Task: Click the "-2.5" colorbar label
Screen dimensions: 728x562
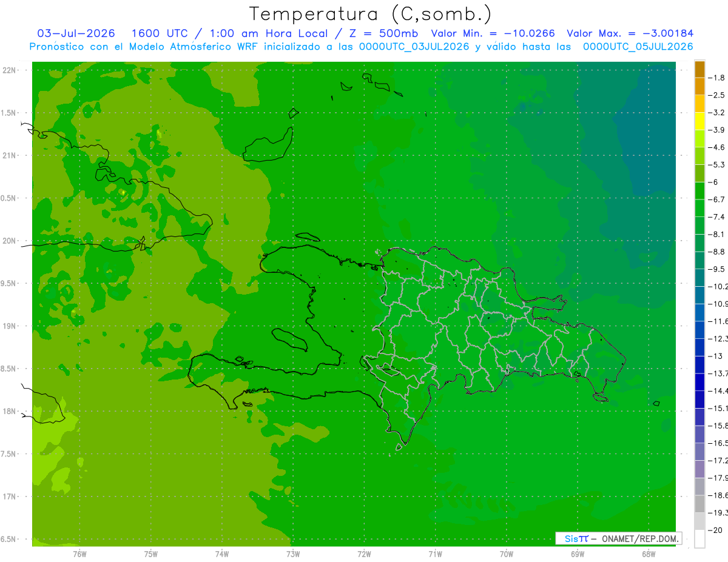Action: (x=718, y=95)
